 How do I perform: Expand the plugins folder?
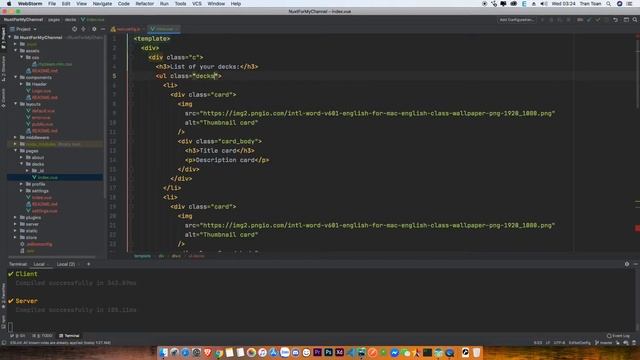pos(16,218)
